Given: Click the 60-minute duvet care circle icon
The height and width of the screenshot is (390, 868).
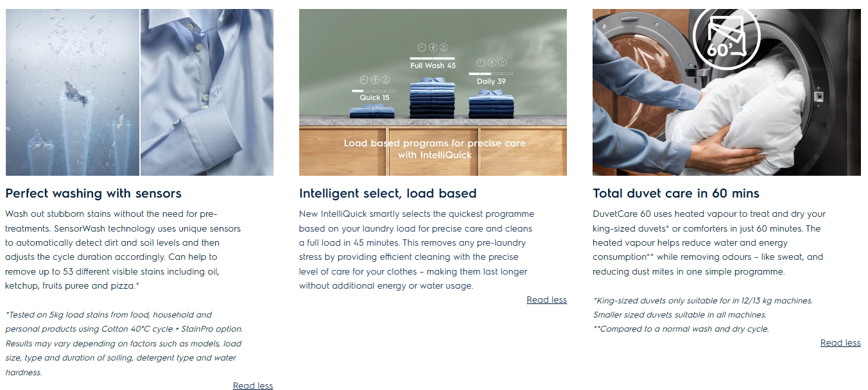Looking at the screenshot, I should tap(727, 37).
